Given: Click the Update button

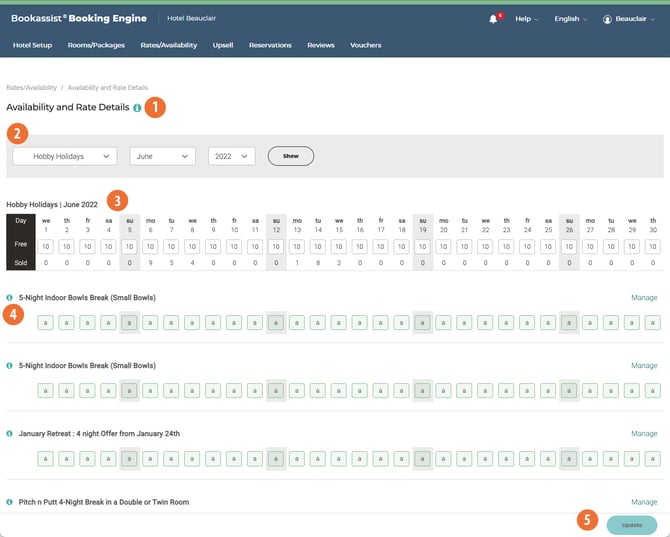Looking at the screenshot, I should (631, 524).
